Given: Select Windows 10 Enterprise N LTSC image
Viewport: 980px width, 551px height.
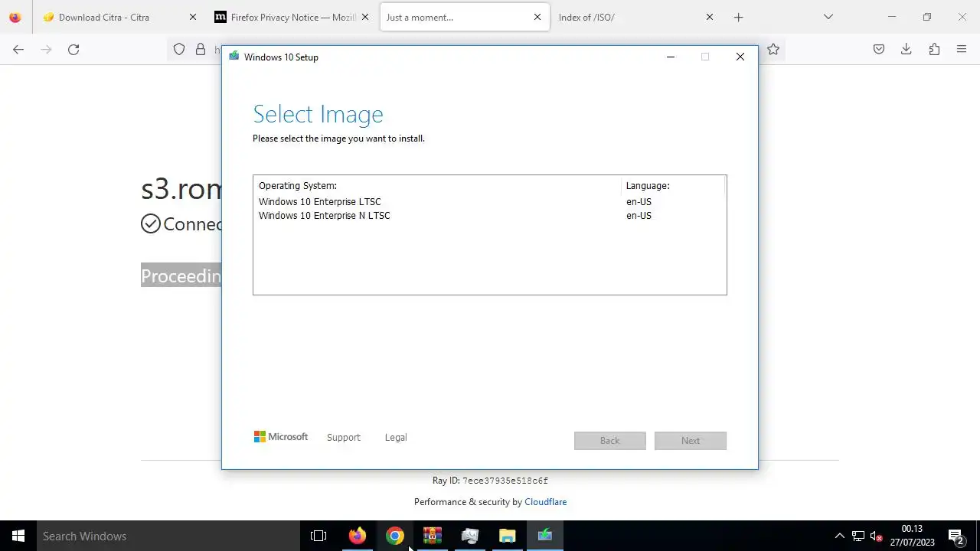Looking at the screenshot, I should [489, 216].
